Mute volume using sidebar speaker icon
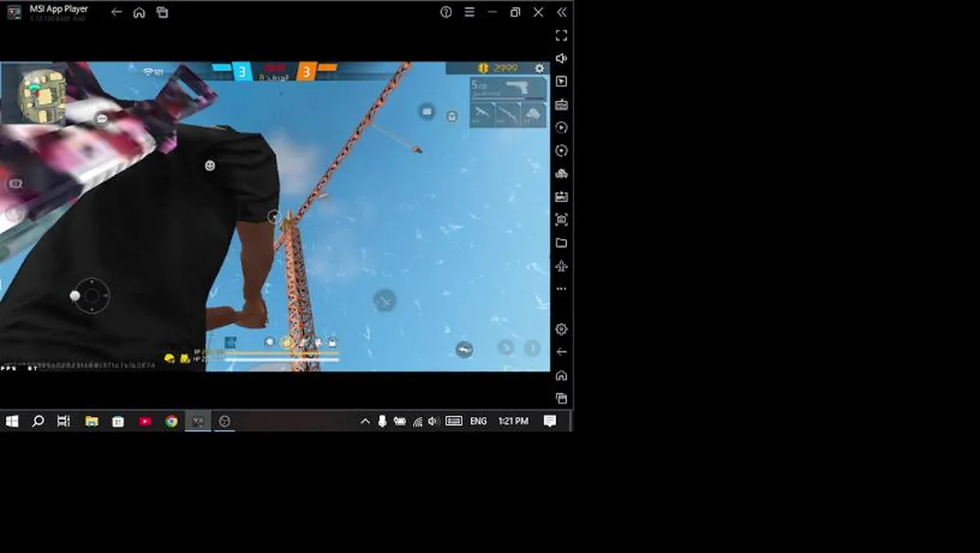The width and height of the screenshot is (980, 553). click(561, 58)
